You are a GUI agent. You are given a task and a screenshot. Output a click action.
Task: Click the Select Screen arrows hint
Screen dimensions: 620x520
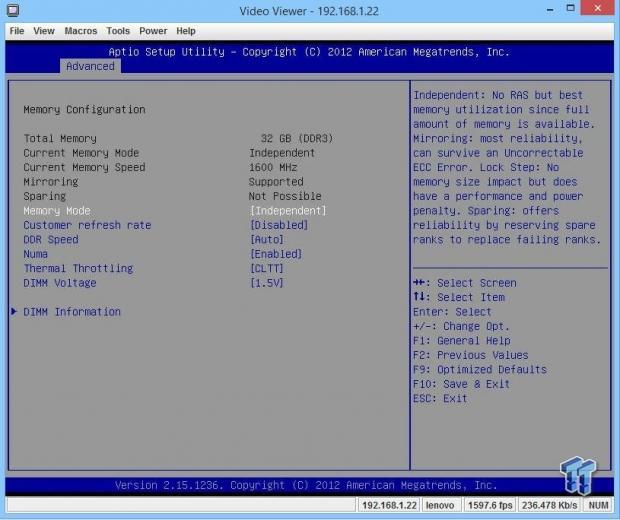point(465,283)
